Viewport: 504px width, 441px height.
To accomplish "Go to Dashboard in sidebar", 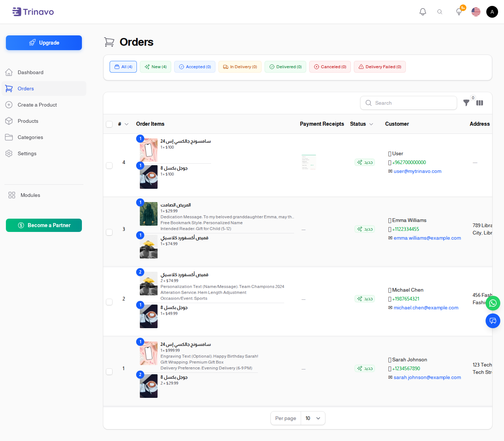I will [x=44, y=72].
